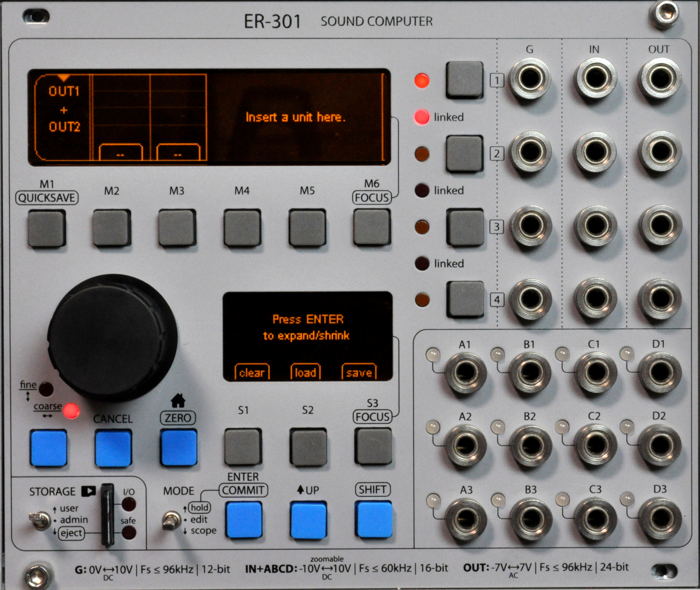700x590 pixels.
Task: Click the channel 3 LED indicator
Action: pyautogui.click(x=422, y=227)
